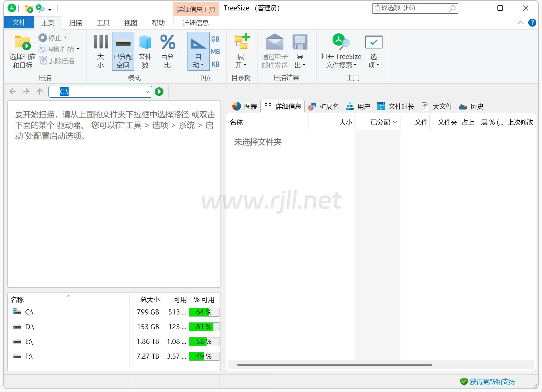Start scan with green play button

pyautogui.click(x=159, y=92)
